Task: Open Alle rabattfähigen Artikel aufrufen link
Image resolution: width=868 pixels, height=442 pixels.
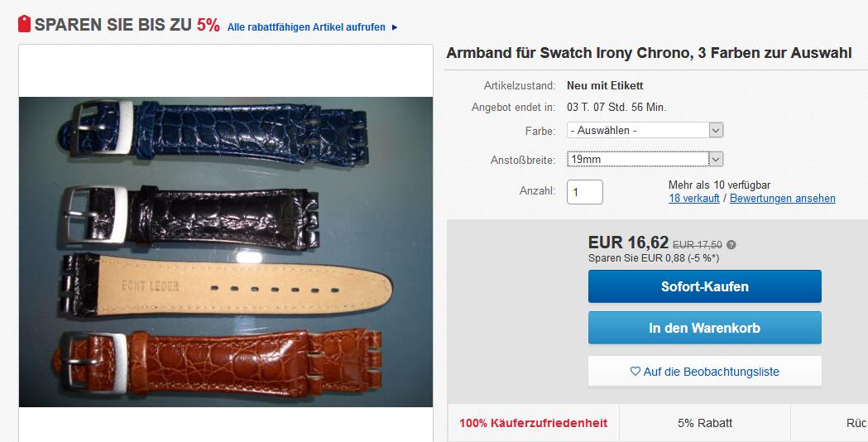Action: pyautogui.click(x=306, y=27)
